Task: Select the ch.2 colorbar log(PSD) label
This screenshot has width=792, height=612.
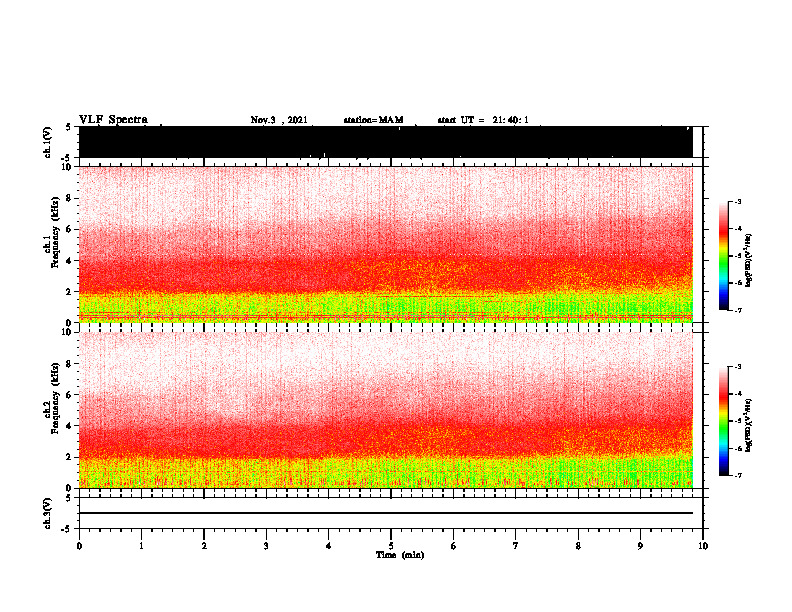Action: coord(749,425)
